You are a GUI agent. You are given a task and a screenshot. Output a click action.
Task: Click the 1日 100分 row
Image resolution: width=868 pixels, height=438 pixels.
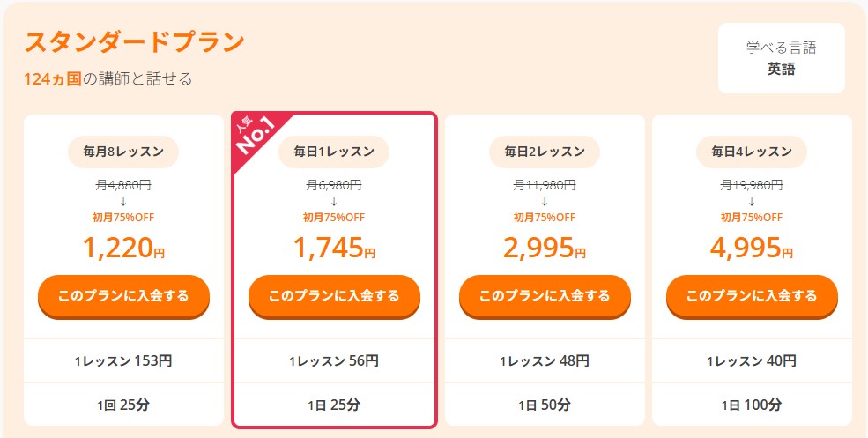pyautogui.click(x=752, y=405)
